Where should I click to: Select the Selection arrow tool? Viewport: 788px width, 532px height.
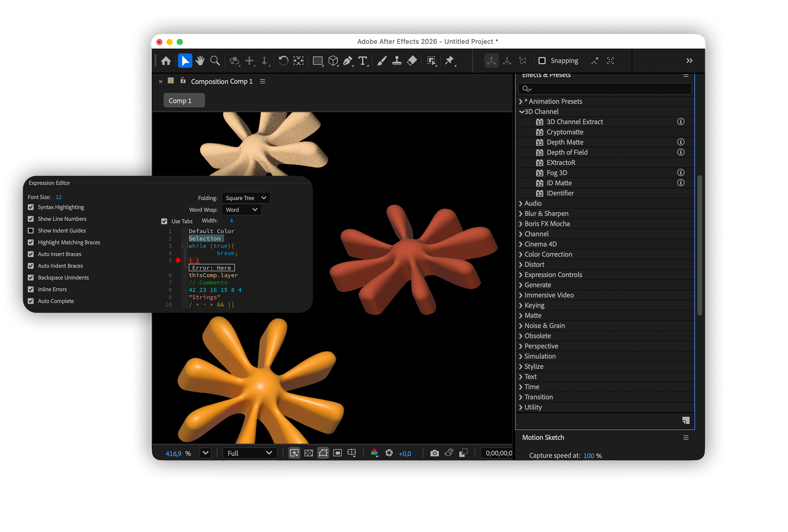click(x=185, y=61)
